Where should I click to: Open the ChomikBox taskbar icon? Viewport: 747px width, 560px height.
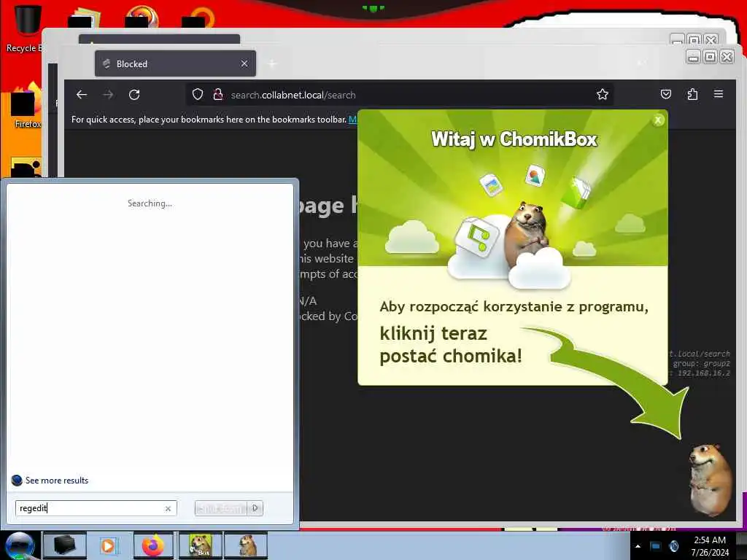(x=200, y=545)
